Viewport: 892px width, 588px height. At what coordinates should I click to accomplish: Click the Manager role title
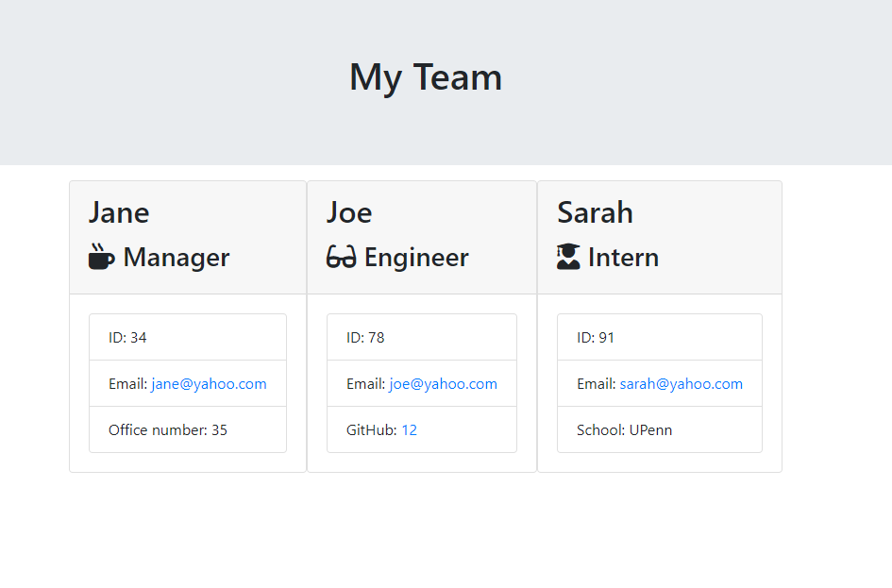[x=177, y=258]
